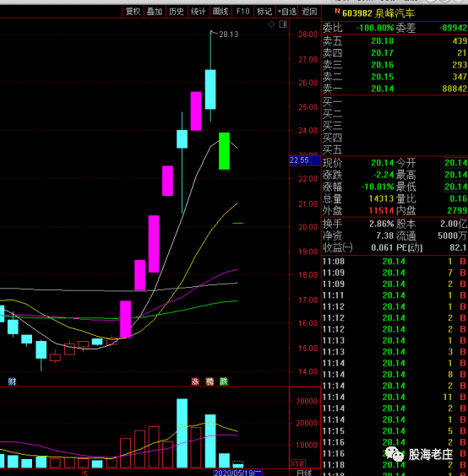This screenshot has height=476, width=468.
Task: Click the 外盘 11514 value
Action: coord(381,210)
